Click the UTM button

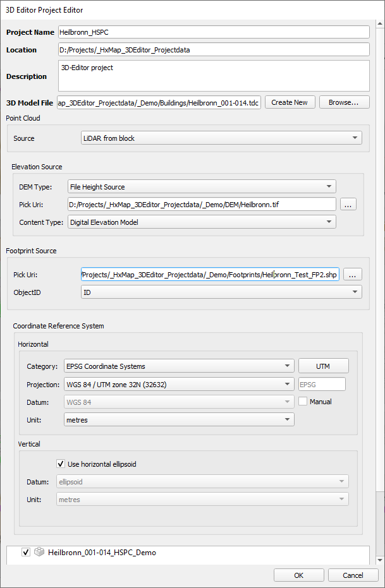[323, 366]
